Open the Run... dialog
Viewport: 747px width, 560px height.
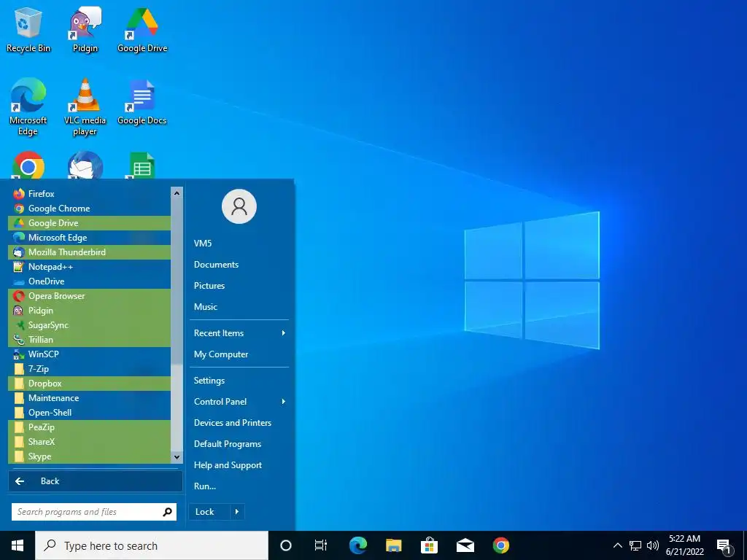(239, 486)
